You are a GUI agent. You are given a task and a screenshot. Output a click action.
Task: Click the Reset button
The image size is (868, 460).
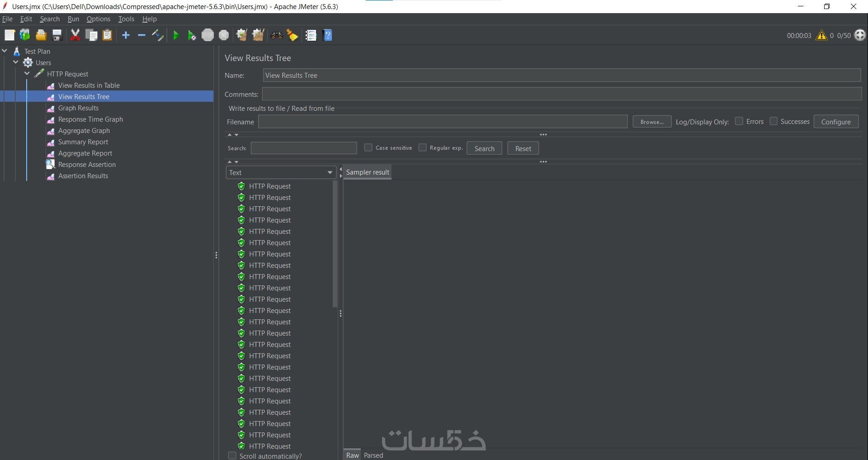523,148
